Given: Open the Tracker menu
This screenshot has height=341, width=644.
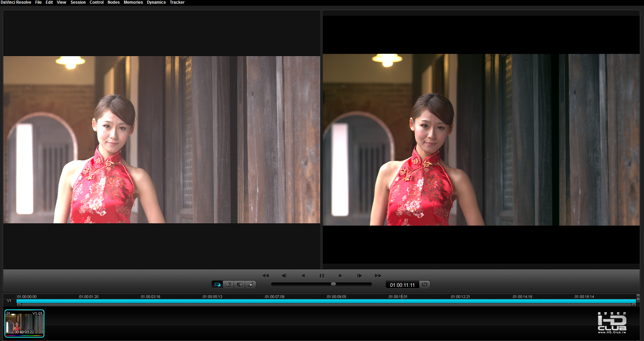Looking at the screenshot, I should 177,2.
